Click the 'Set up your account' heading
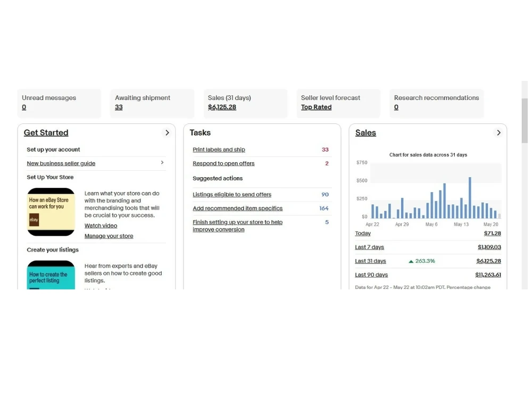532x399 pixels. (x=53, y=149)
